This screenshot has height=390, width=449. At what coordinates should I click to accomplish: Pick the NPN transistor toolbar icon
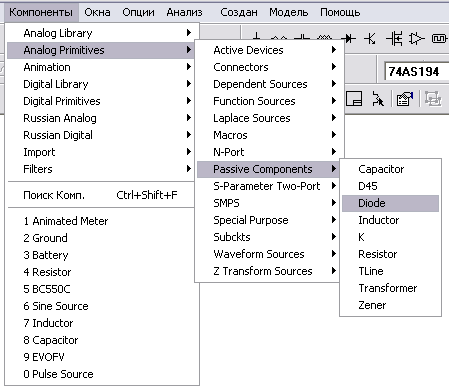(x=370, y=39)
